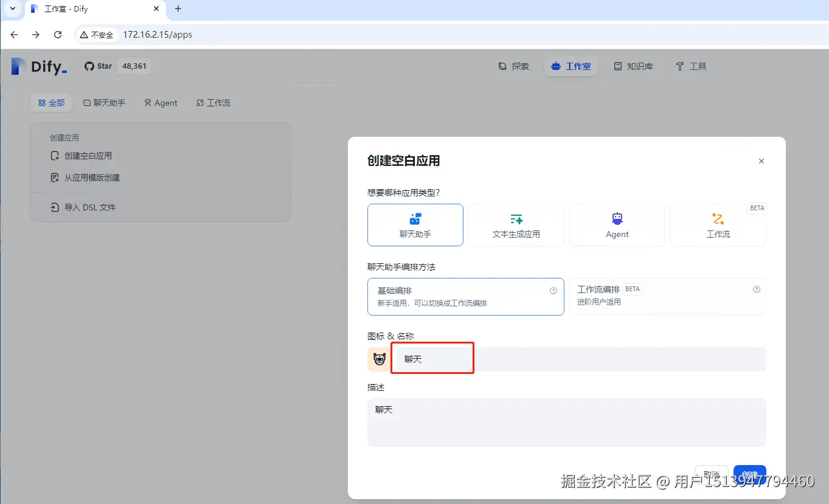829x504 pixels.
Task: Click the help icon on 基础编排
Action: click(x=553, y=291)
